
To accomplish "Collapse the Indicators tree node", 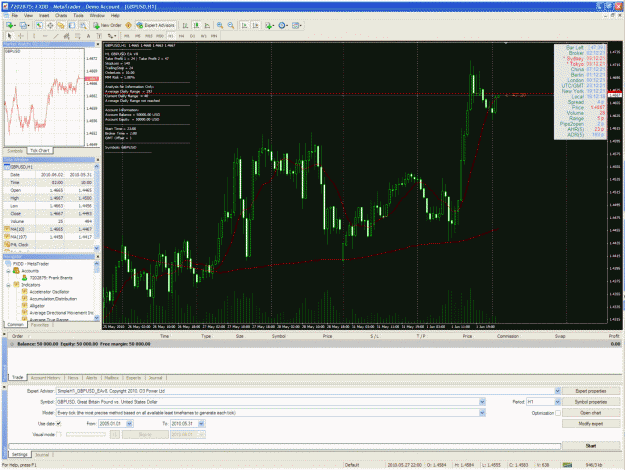I will tap(8, 285).
